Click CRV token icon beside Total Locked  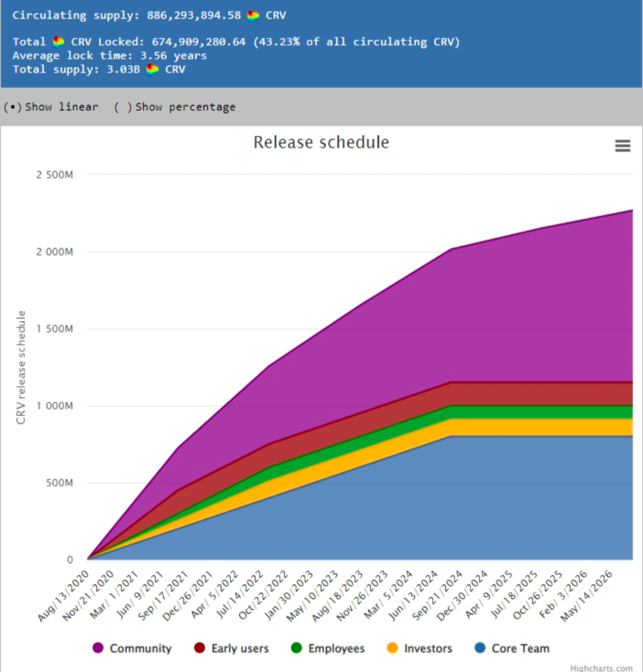pyautogui.click(x=58, y=42)
